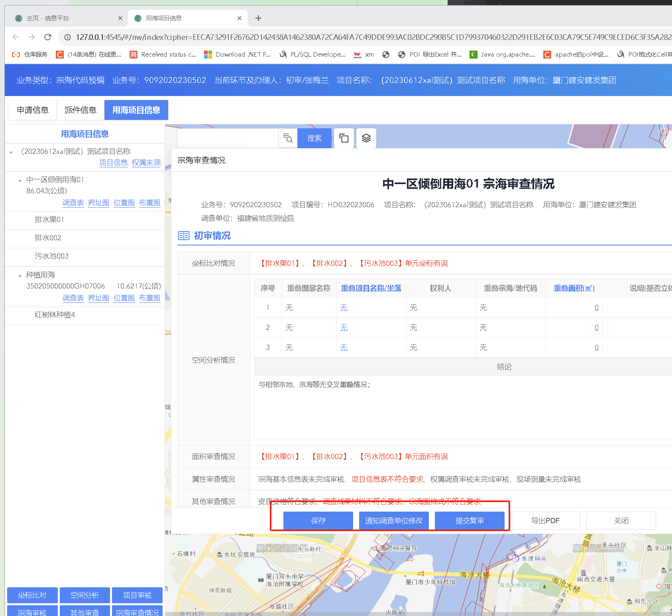Click the 保存 button
672x616 pixels.
coord(318,520)
